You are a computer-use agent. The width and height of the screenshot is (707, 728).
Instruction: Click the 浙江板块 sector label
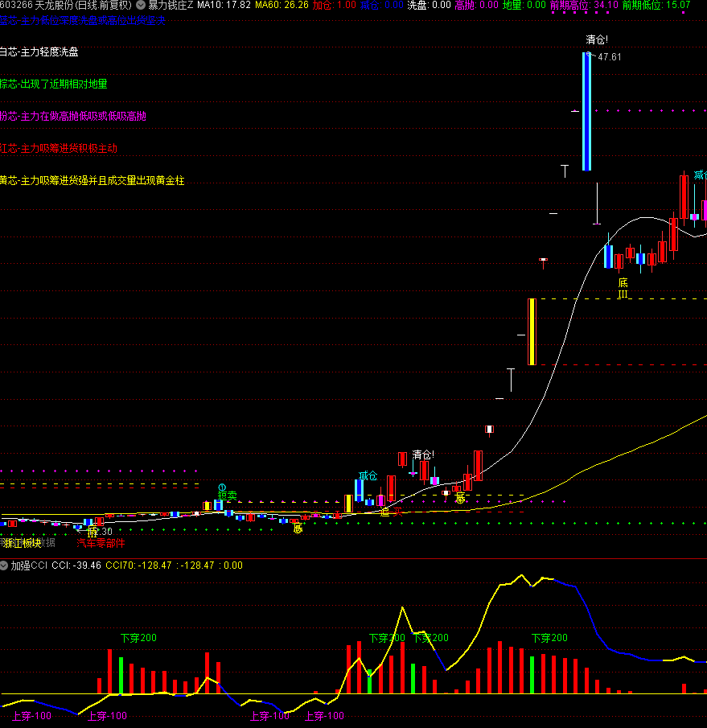tap(23, 542)
